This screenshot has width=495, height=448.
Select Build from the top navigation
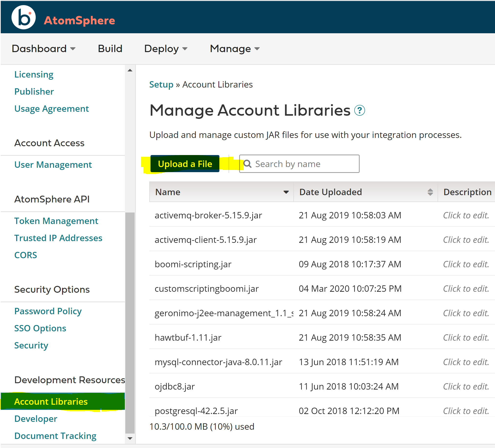click(x=110, y=48)
